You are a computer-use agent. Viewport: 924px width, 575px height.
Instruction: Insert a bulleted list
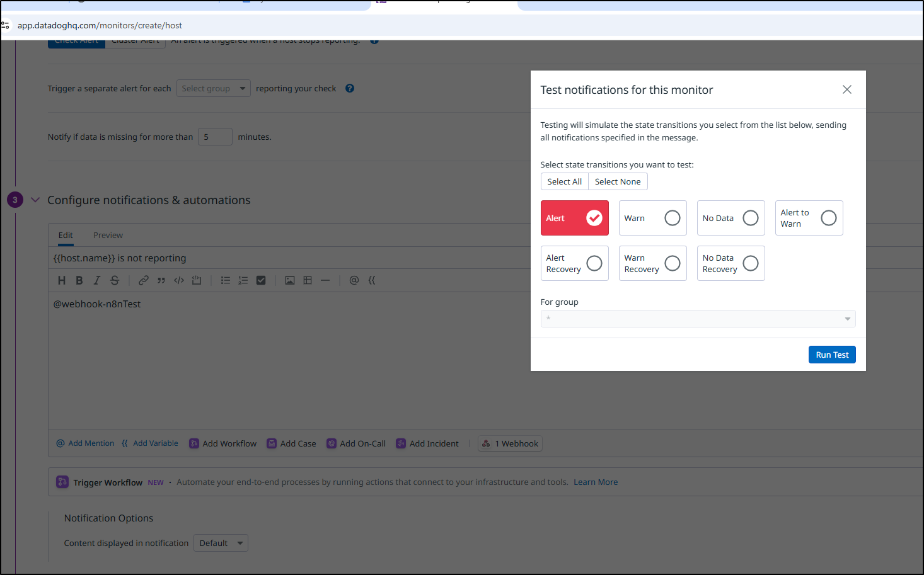[x=226, y=280]
